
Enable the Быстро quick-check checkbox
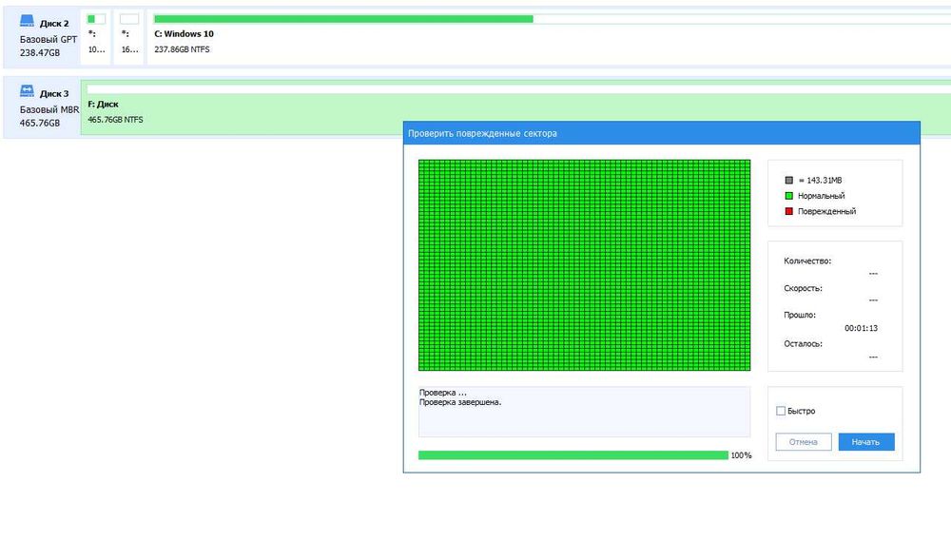(781, 411)
